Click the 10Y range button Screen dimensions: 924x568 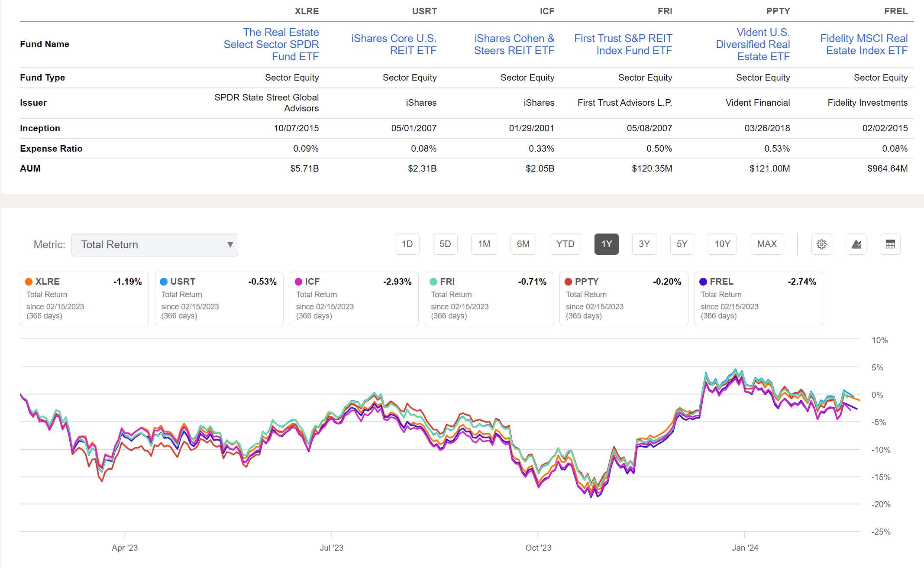[x=722, y=244]
